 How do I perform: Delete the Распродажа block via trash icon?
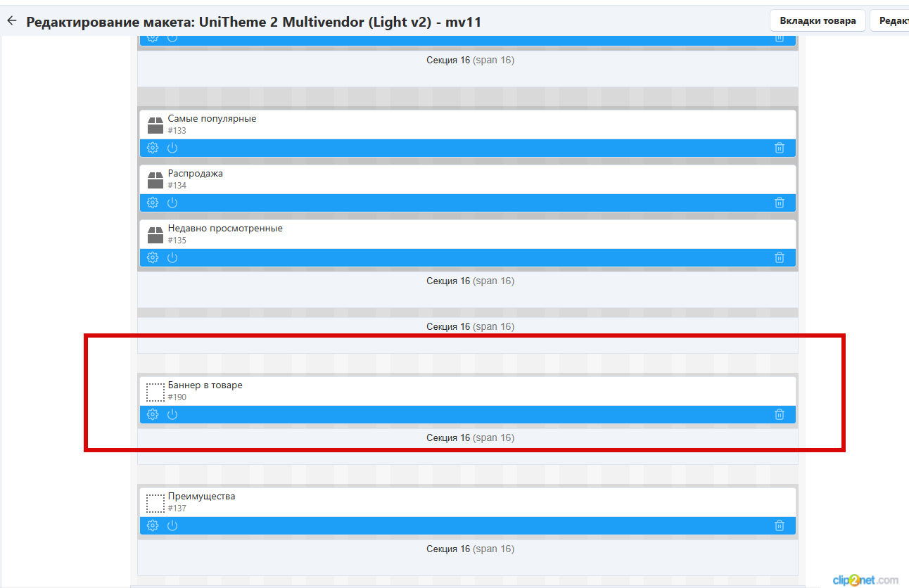[780, 203]
